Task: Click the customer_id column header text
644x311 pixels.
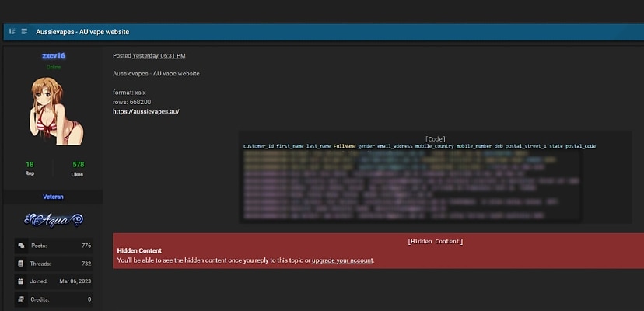Action: coord(258,146)
